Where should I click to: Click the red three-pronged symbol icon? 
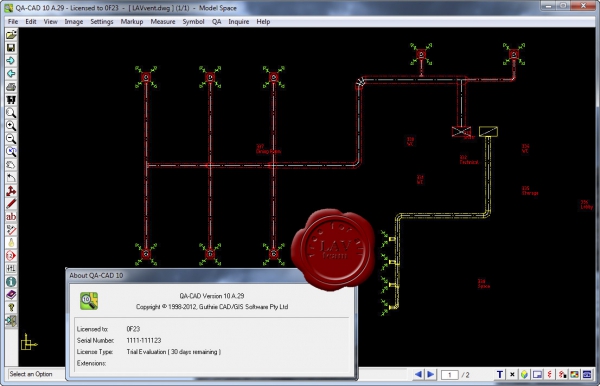click(x=11, y=191)
